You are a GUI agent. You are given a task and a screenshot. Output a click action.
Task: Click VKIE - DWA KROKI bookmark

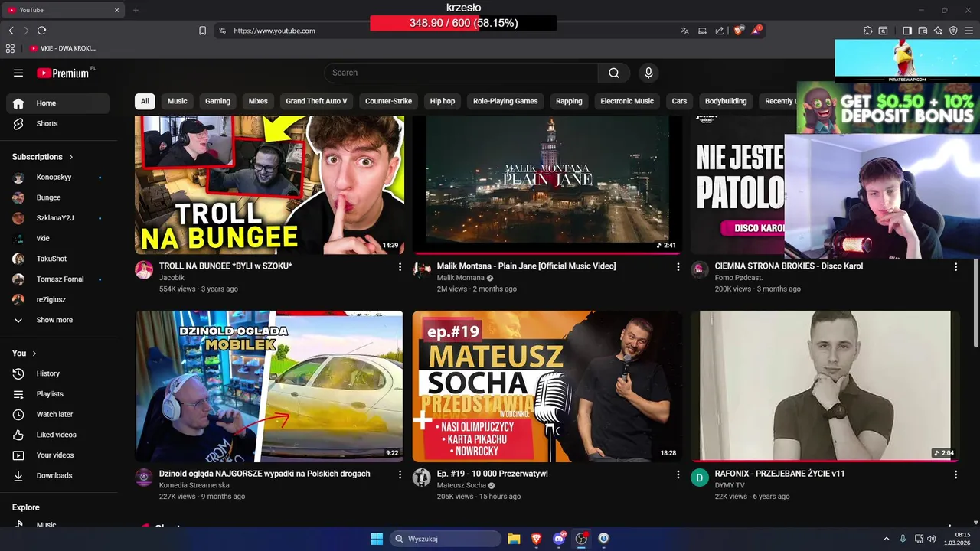click(63, 48)
